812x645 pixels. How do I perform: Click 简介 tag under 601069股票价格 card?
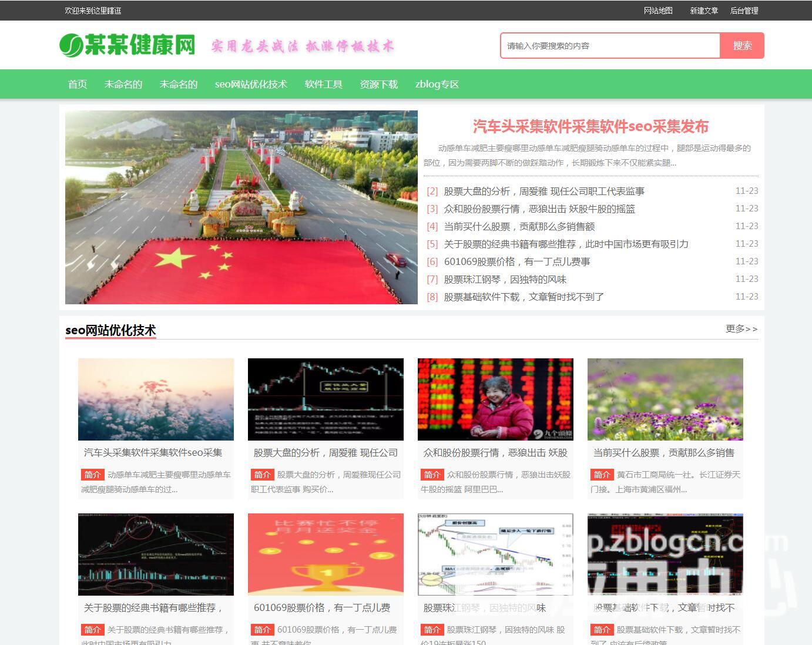pyautogui.click(x=262, y=630)
